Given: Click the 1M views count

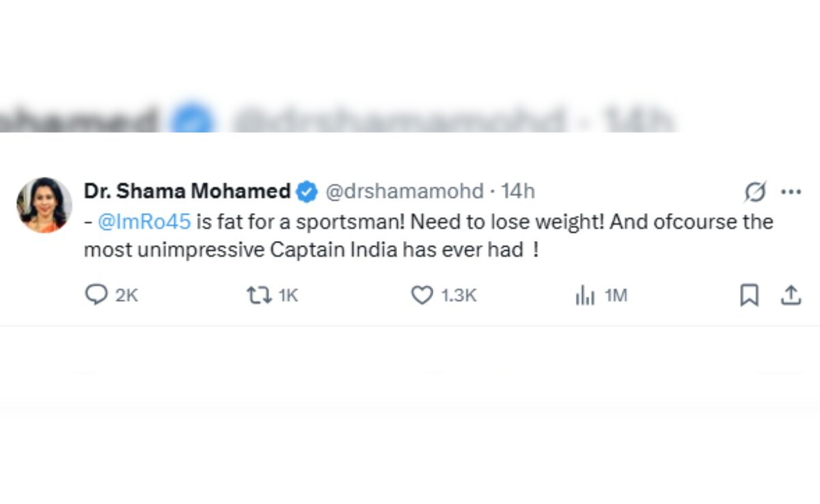Looking at the screenshot, I should (616, 296).
